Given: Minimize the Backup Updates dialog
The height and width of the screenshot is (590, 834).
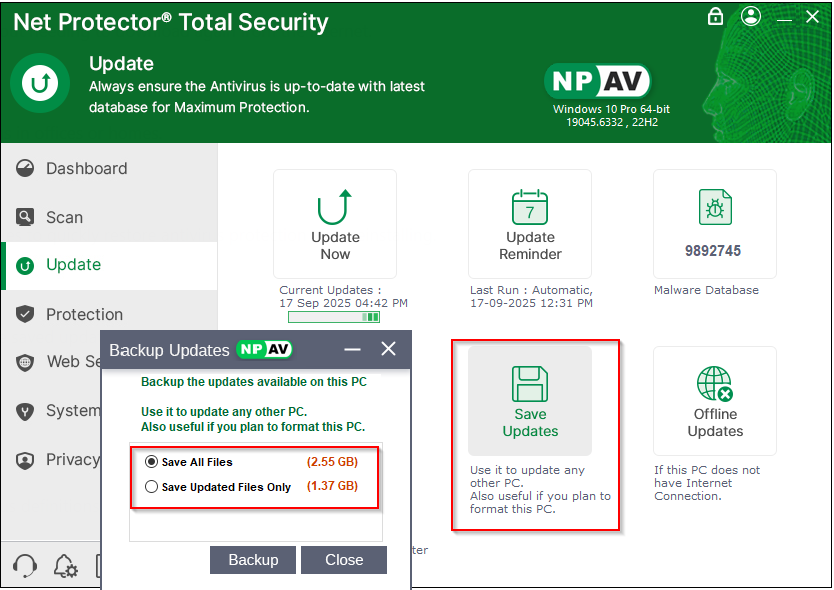Looking at the screenshot, I should coord(353,349).
